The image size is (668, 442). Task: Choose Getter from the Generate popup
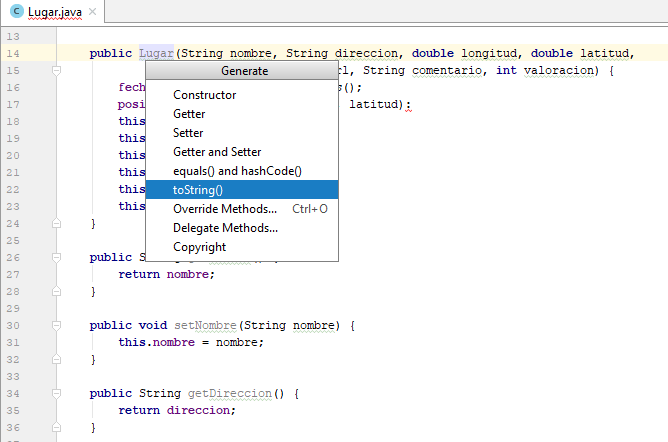(x=189, y=114)
